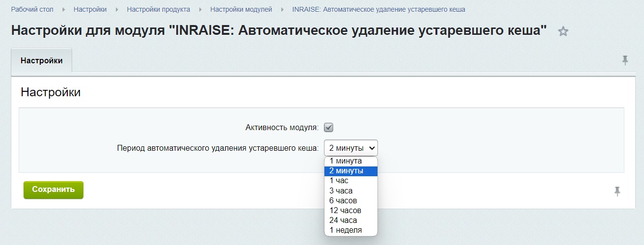Open the Настройки tab
Viewport: 644px width, 245px height.
[42, 61]
